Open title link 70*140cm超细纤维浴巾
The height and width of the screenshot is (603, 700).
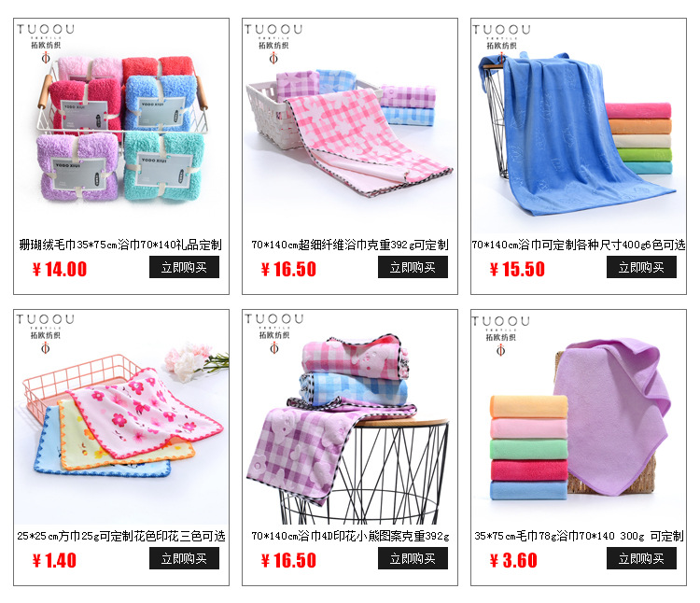[350, 245]
